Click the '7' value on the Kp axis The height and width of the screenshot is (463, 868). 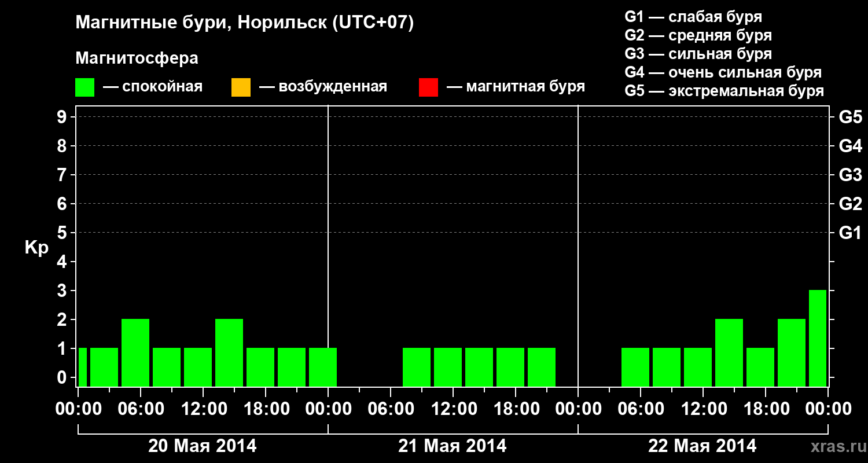coord(63,175)
